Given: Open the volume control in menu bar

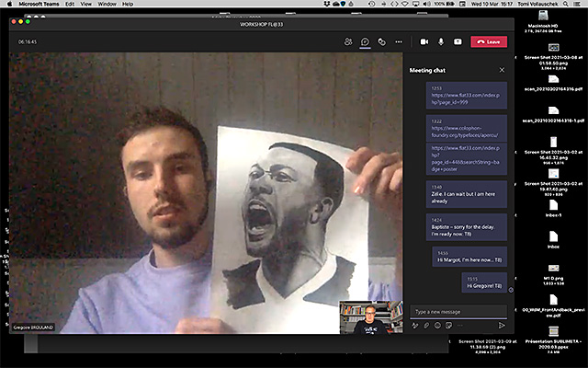Looking at the screenshot, I should click(426, 4).
